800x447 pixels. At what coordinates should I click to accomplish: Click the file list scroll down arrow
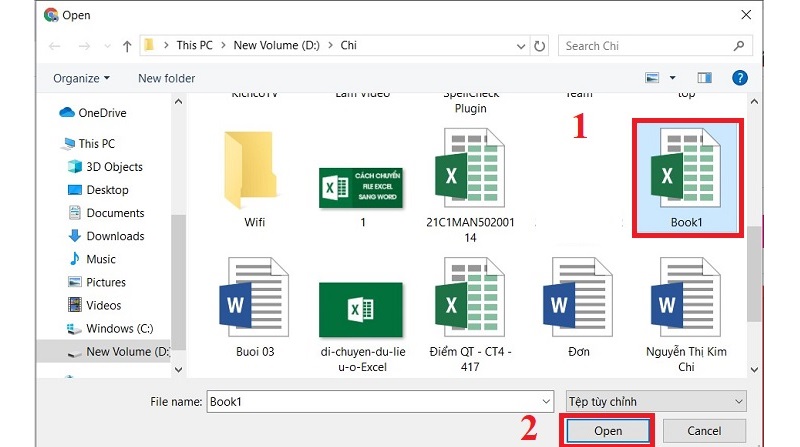[754, 369]
